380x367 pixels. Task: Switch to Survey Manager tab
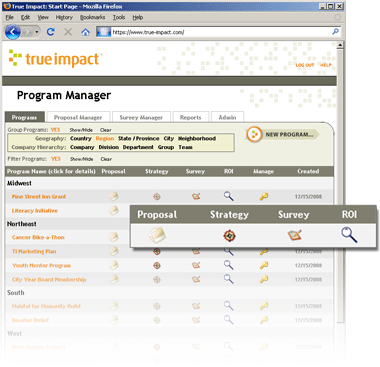tap(141, 117)
